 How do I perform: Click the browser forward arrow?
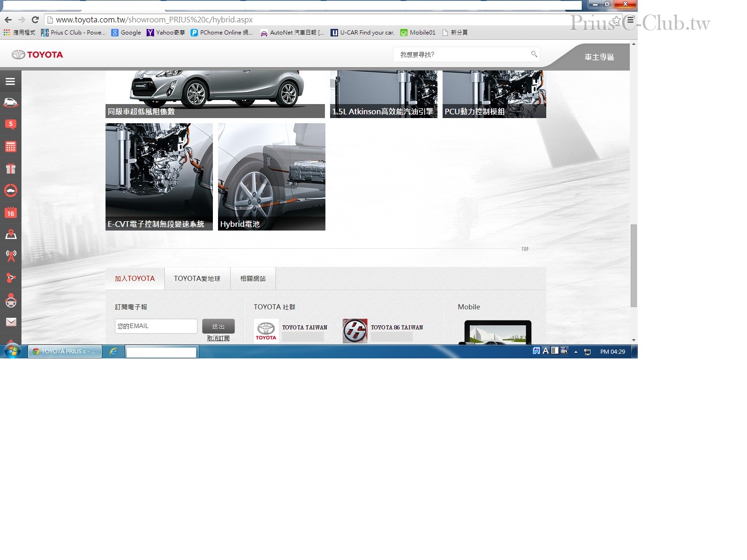point(21,20)
